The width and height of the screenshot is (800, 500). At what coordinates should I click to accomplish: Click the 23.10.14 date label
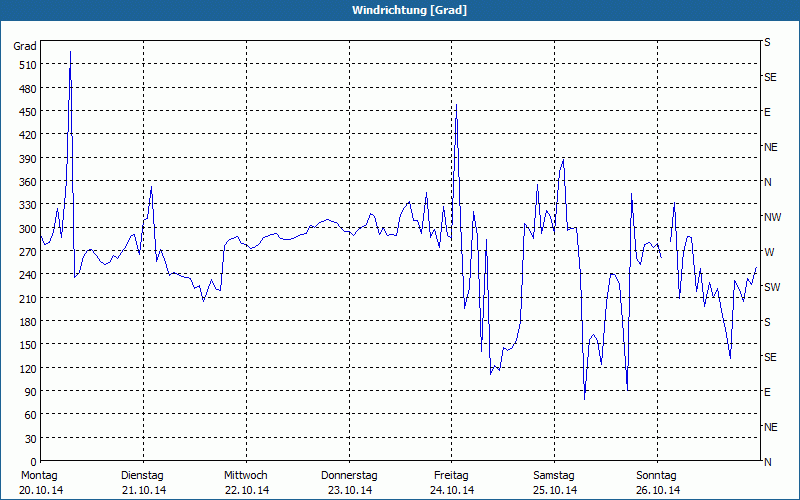(x=350, y=490)
